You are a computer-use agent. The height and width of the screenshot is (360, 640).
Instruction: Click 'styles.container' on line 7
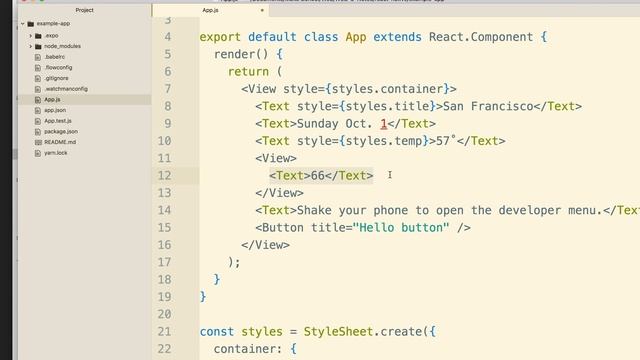(387, 89)
